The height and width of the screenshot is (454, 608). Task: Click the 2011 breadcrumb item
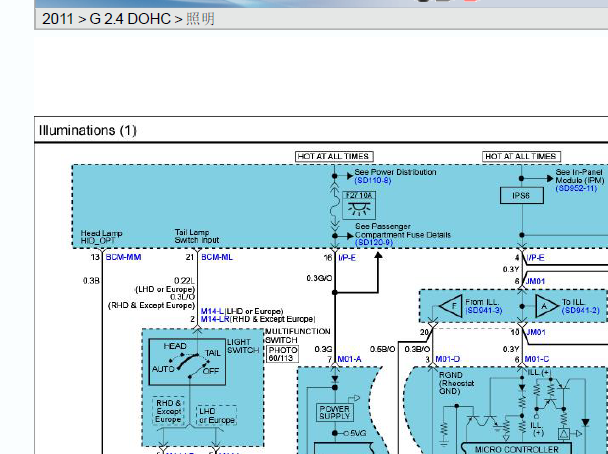57,19
